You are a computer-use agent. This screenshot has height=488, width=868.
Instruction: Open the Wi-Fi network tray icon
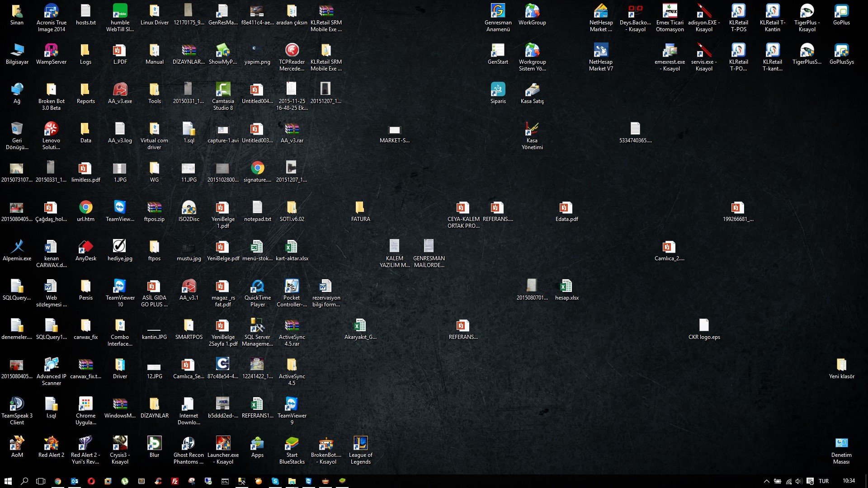click(788, 481)
